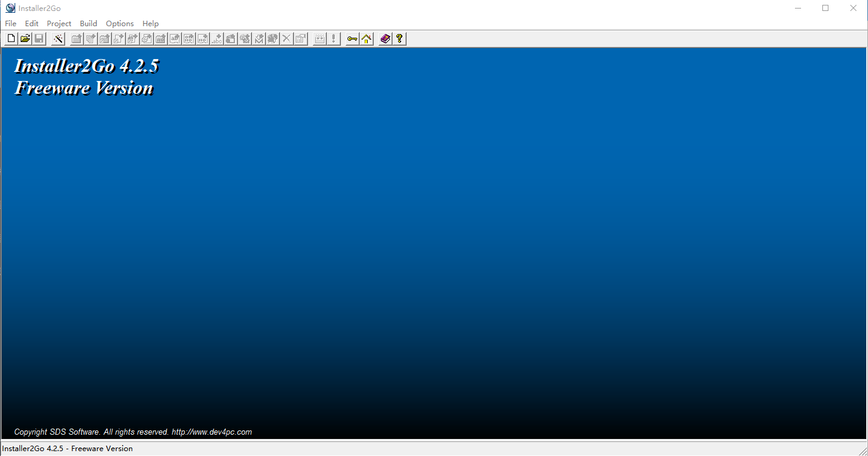868x456 pixels.
Task: Open the Project menu
Action: click(x=59, y=24)
